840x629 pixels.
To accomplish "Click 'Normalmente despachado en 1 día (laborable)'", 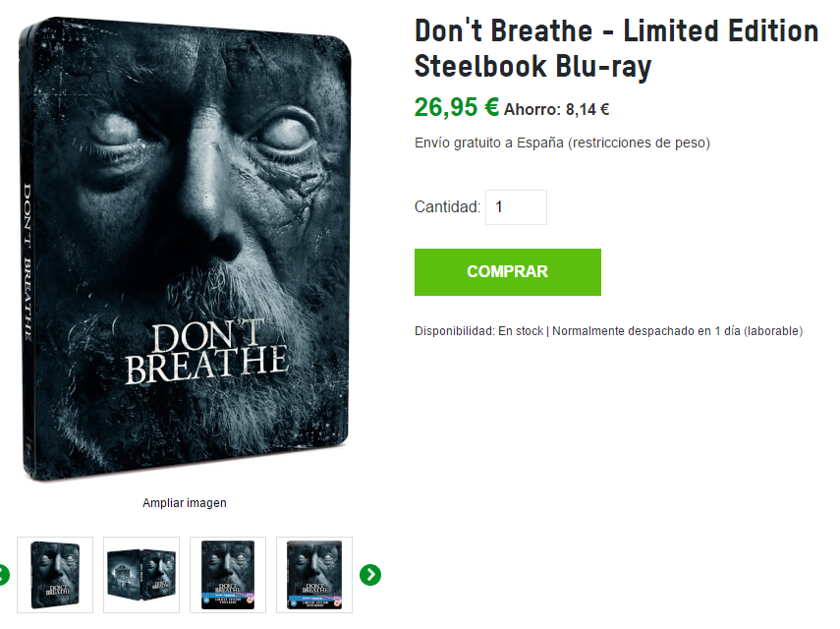I will pyautogui.click(x=677, y=331).
